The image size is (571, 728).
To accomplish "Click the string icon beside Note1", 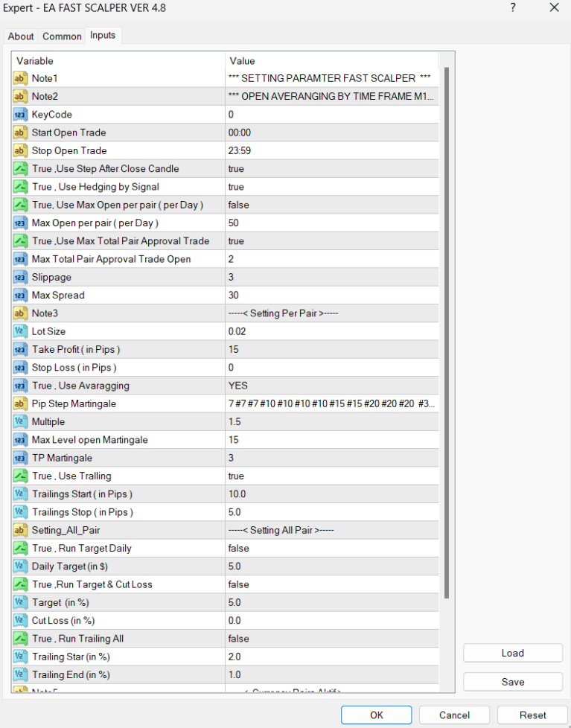I will (21, 78).
